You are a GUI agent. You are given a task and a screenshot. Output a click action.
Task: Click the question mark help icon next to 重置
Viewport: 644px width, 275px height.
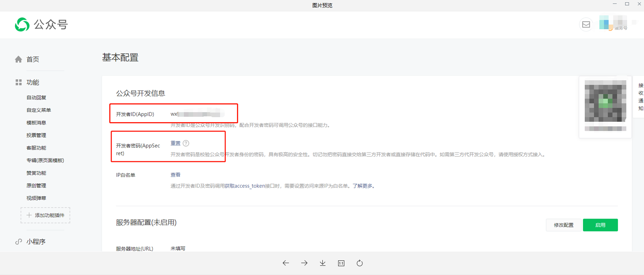[x=186, y=143]
